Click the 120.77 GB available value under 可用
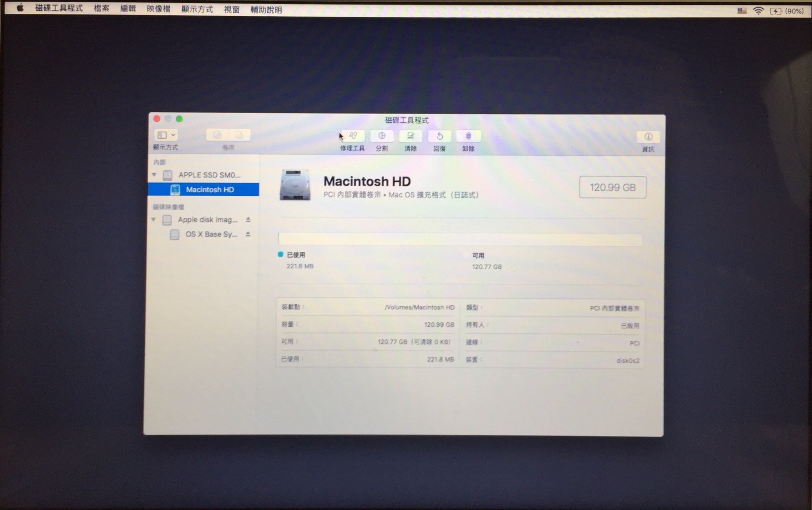 pos(487,267)
